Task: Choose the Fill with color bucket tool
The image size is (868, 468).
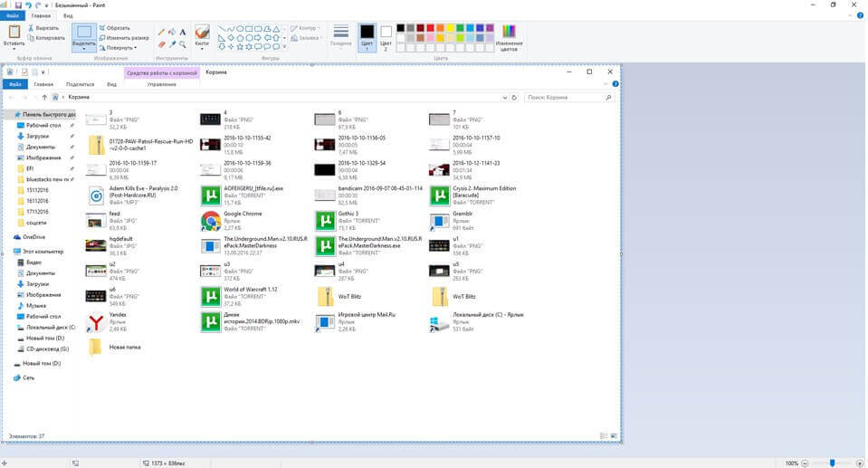Action: [172, 30]
